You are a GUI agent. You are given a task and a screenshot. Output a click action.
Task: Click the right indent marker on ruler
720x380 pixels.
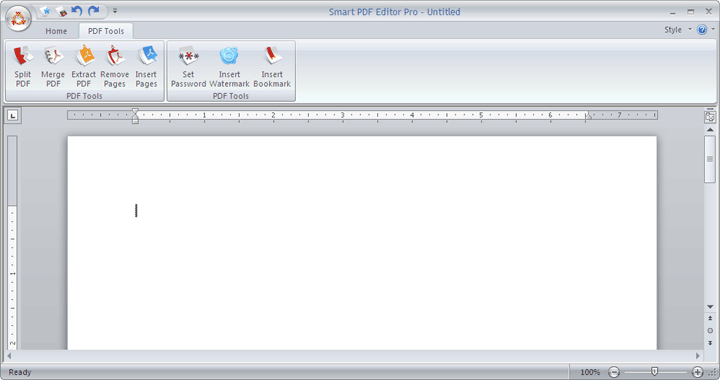tap(588, 116)
